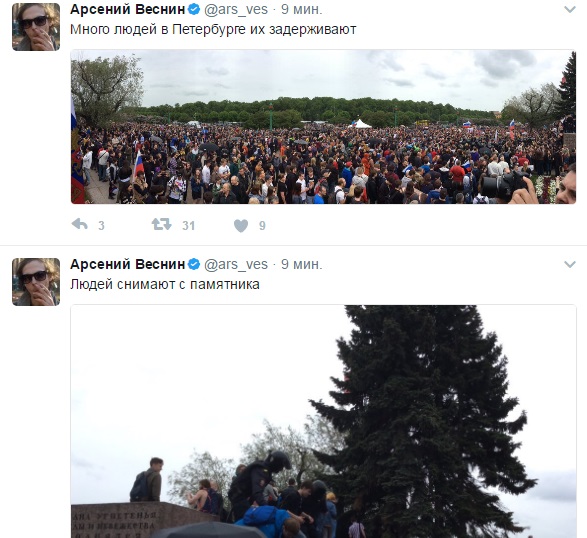Click verified badge in second tweet header

tap(194, 264)
